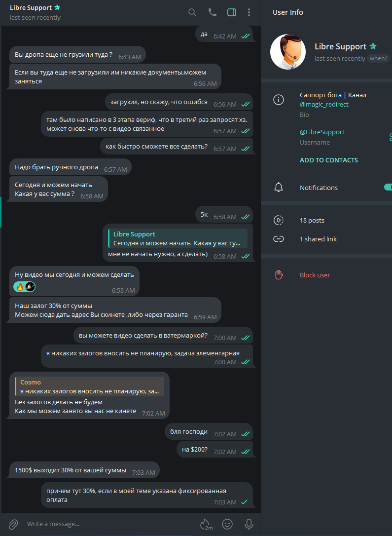
Task: Toggle the user info side panel
Action: pyautogui.click(x=232, y=12)
